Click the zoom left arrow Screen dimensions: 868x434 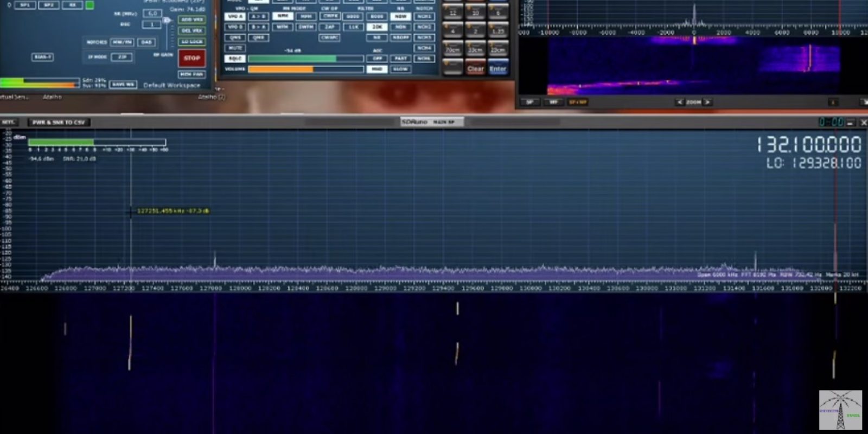tap(679, 102)
